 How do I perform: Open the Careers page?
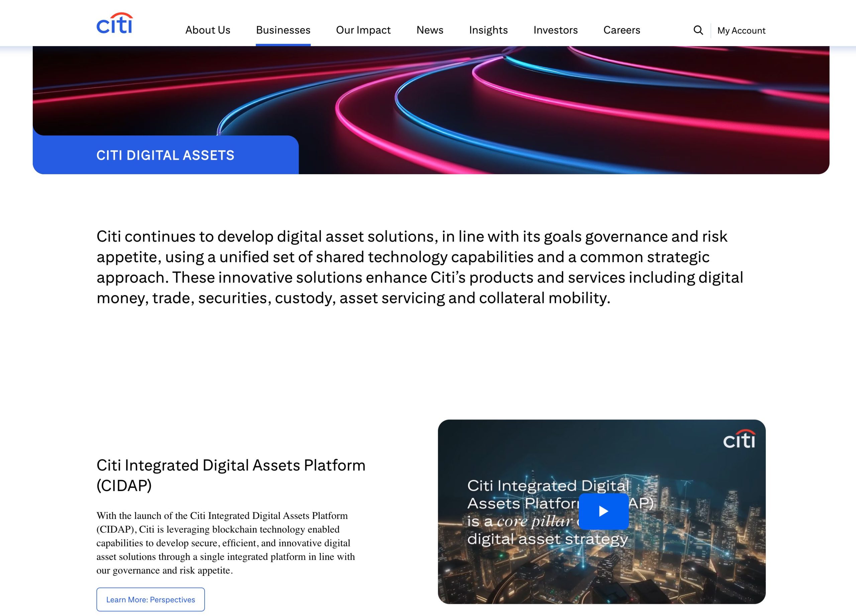coord(621,30)
